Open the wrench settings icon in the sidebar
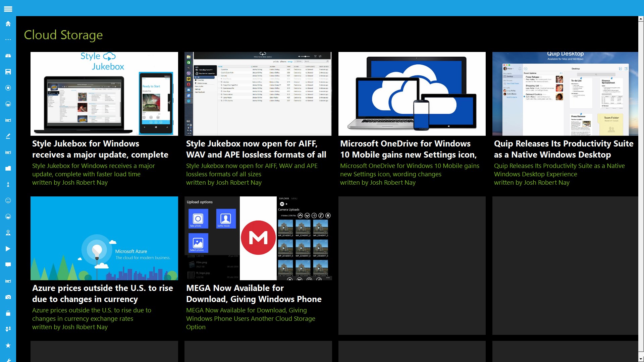Viewport: 644px width, 362px height. (x=8, y=360)
